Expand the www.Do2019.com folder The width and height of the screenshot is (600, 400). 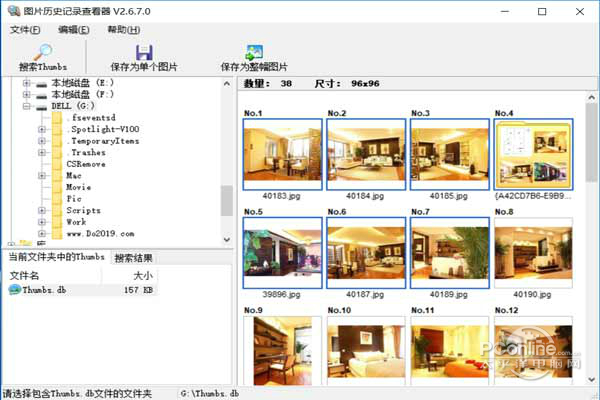click(42, 233)
